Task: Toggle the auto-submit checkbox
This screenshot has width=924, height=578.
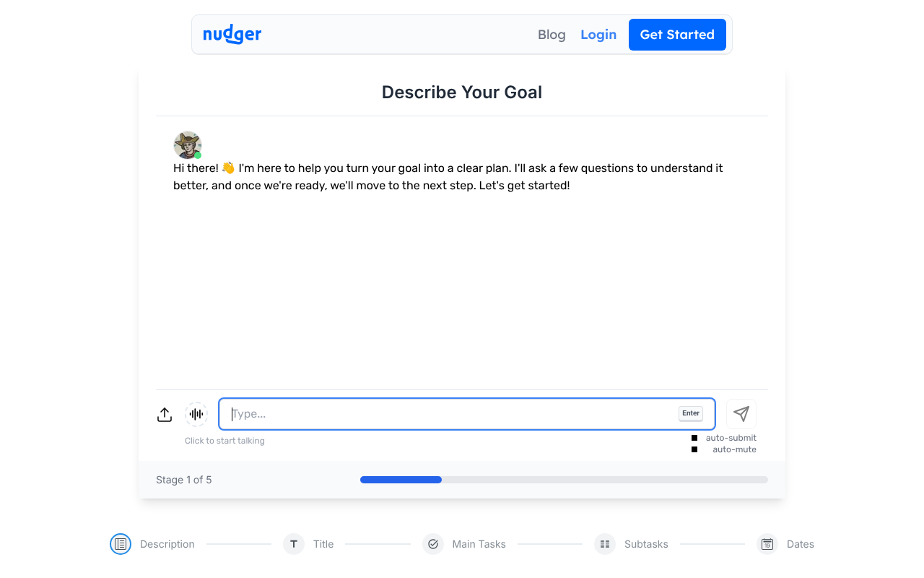Action: pos(694,437)
